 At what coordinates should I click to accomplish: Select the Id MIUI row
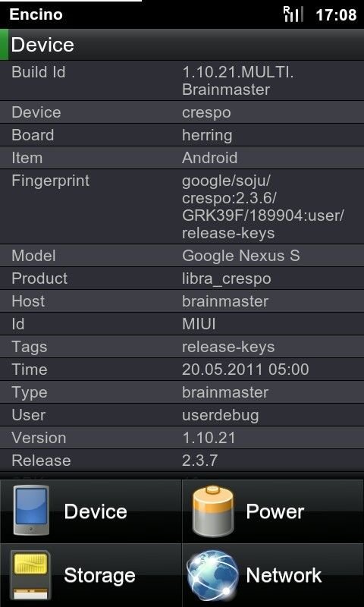click(182, 324)
